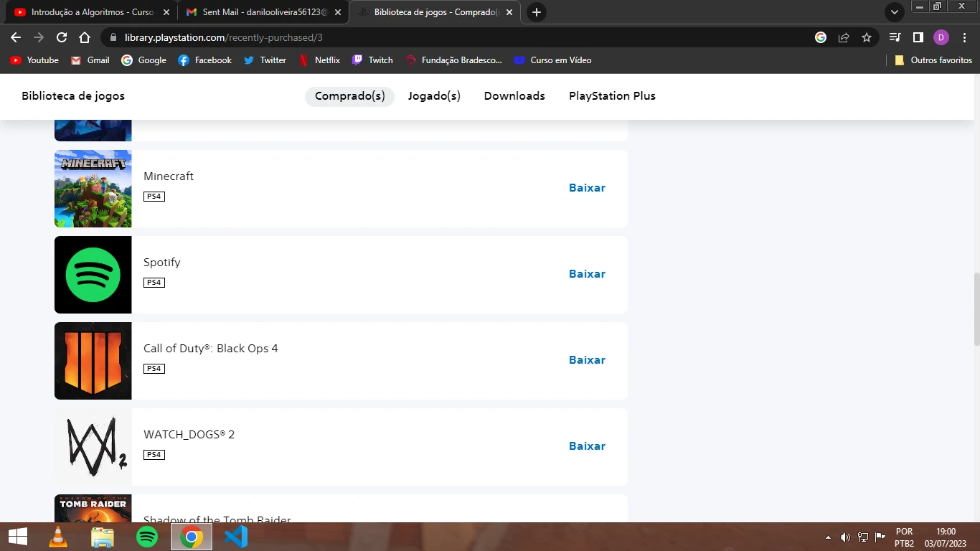The width and height of the screenshot is (980, 551).
Task: Click Baixar for Call of Duty: Black Ops 4
Action: [x=587, y=360]
